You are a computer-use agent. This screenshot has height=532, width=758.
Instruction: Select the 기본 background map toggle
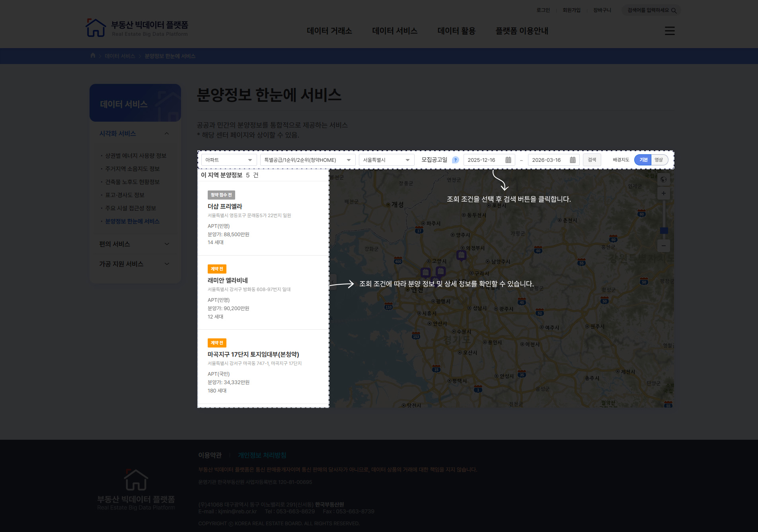[x=643, y=160]
